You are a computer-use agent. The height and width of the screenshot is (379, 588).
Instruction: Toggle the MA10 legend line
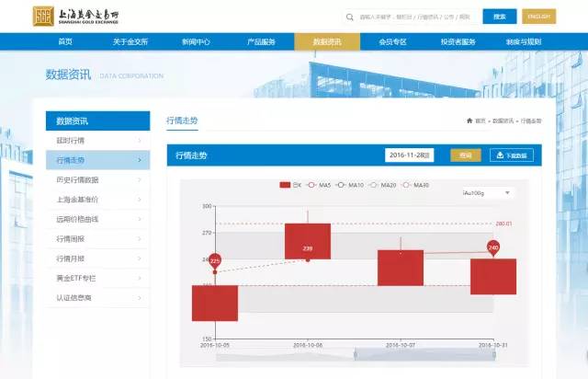tap(350, 185)
